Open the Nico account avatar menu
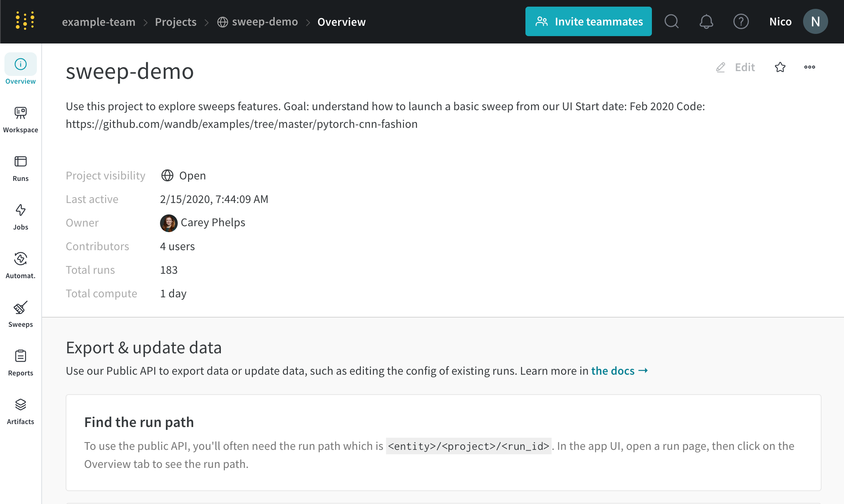The image size is (844, 504). coord(815,21)
